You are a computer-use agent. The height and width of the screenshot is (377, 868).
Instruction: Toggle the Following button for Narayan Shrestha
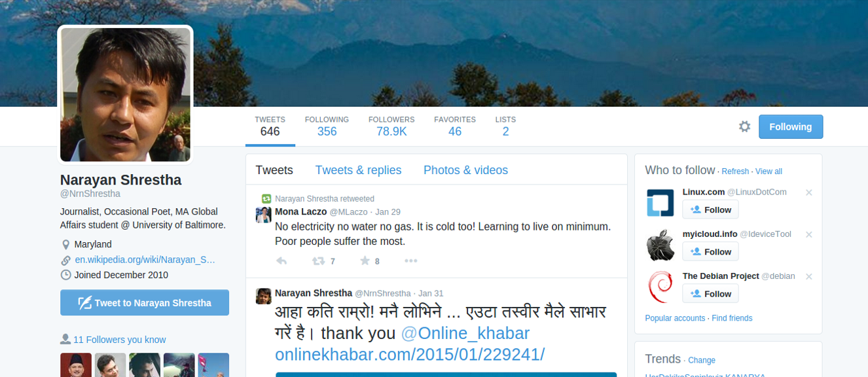point(791,127)
